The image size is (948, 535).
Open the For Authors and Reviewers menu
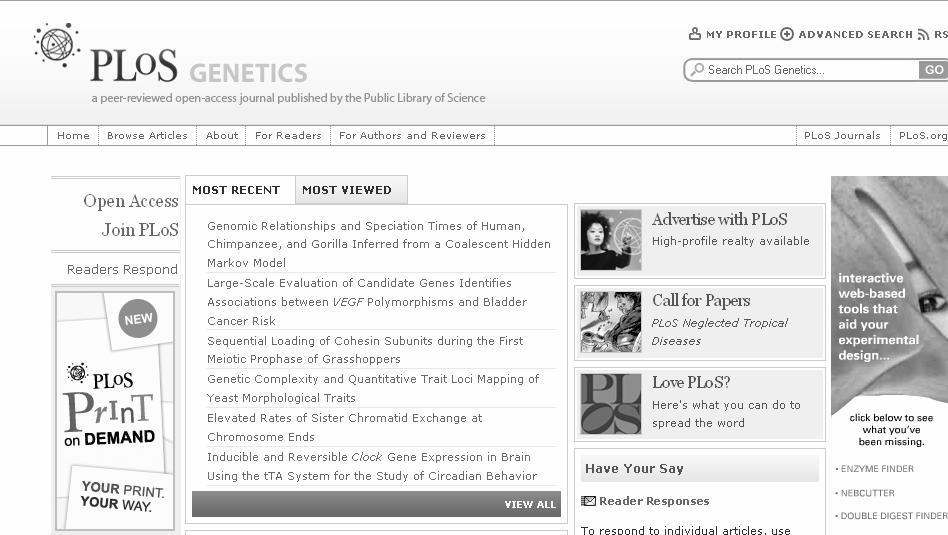pos(412,135)
